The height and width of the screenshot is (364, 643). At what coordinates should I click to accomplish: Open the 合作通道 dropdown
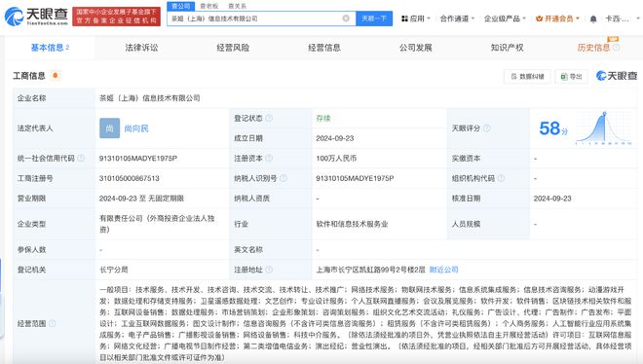click(x=457, y=18)
